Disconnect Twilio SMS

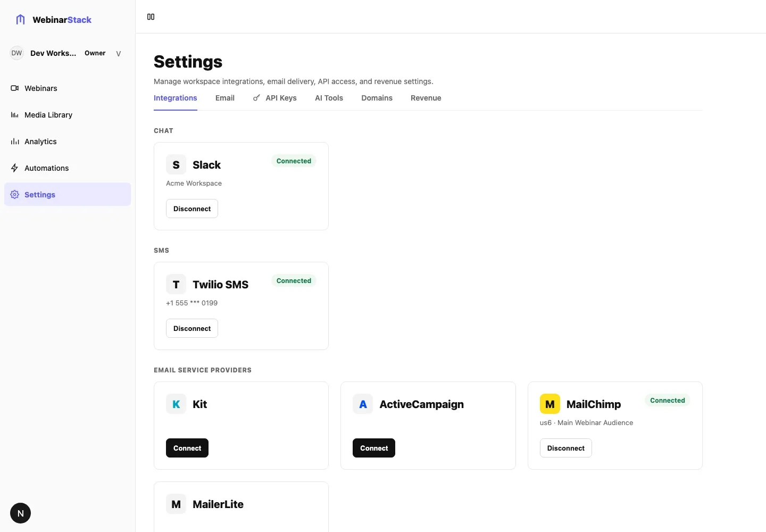(192, 328)
